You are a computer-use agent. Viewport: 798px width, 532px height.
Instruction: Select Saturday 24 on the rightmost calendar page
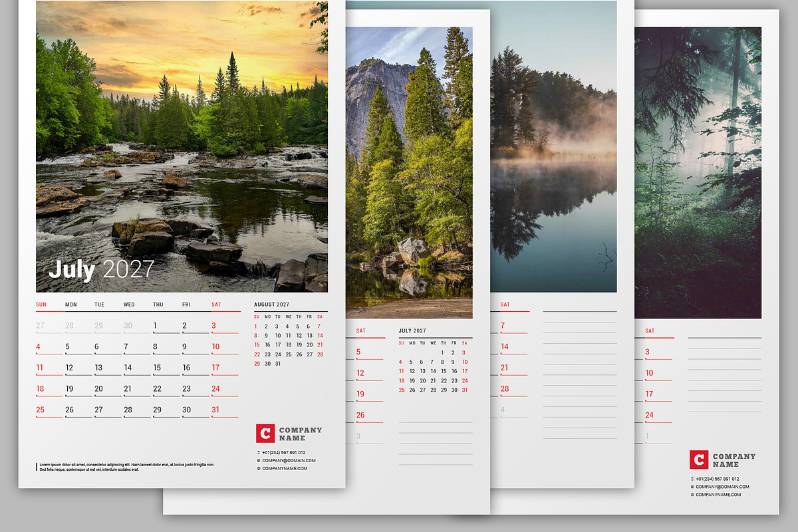pyautogui.click(x=649, y=415)
